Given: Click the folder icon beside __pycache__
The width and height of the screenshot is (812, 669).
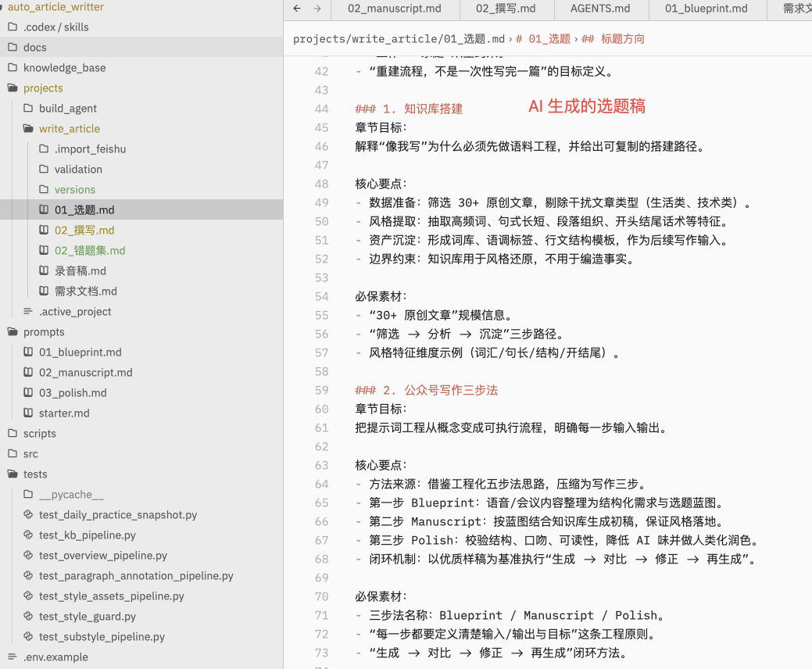Looking at the screenshot, I should [28, 494].
